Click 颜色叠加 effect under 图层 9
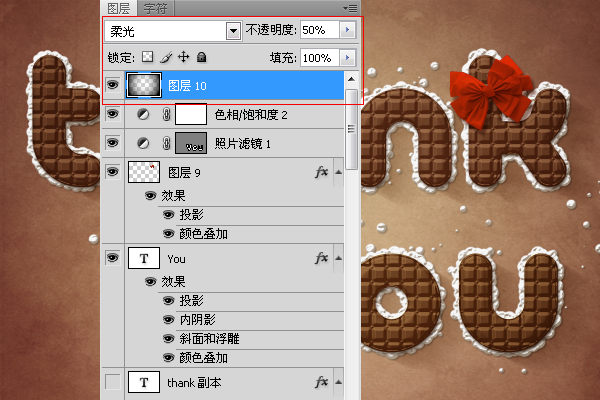This screenshot has width=600, height=400. tap(204, 233)
